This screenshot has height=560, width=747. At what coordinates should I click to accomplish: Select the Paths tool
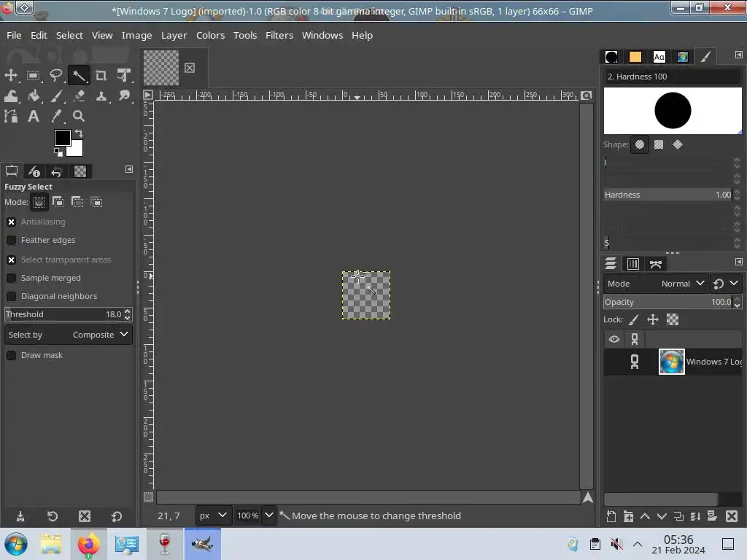click(10, 116)
